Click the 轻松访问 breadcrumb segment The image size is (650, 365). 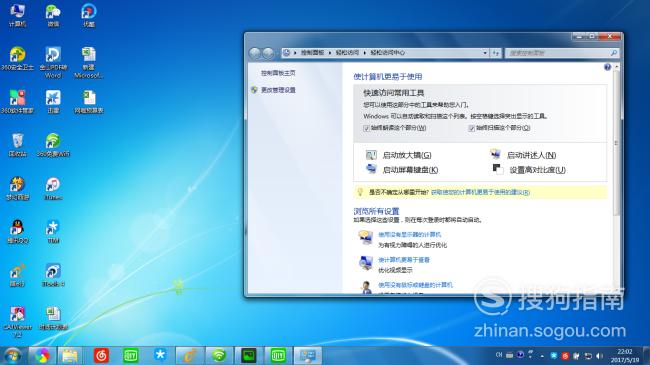click(x=347, y=53)
